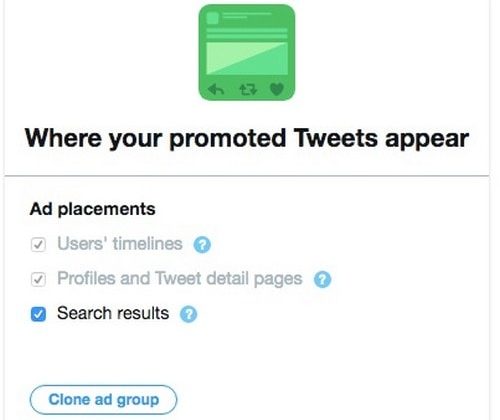Image resolution: width=500 pixels, height=420 pixels.
Task: Toggle Profiles and Tweet detail pages checkbox
Action: pos(38,279)
